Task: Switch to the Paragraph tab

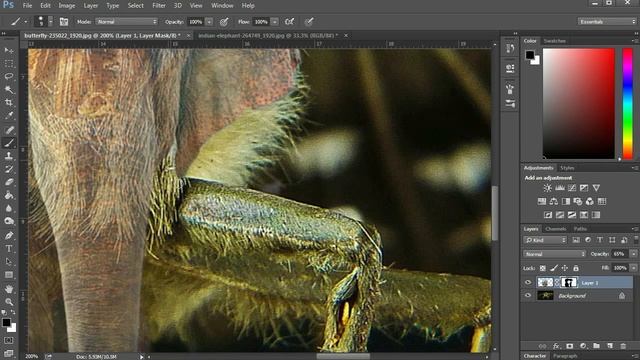Action: [565, 356]
